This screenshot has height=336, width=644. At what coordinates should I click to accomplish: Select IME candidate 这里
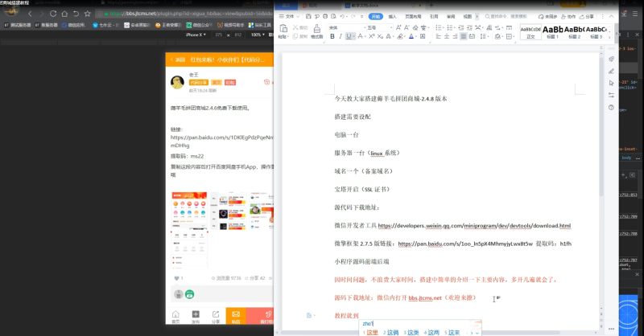(x=370, y=332)
